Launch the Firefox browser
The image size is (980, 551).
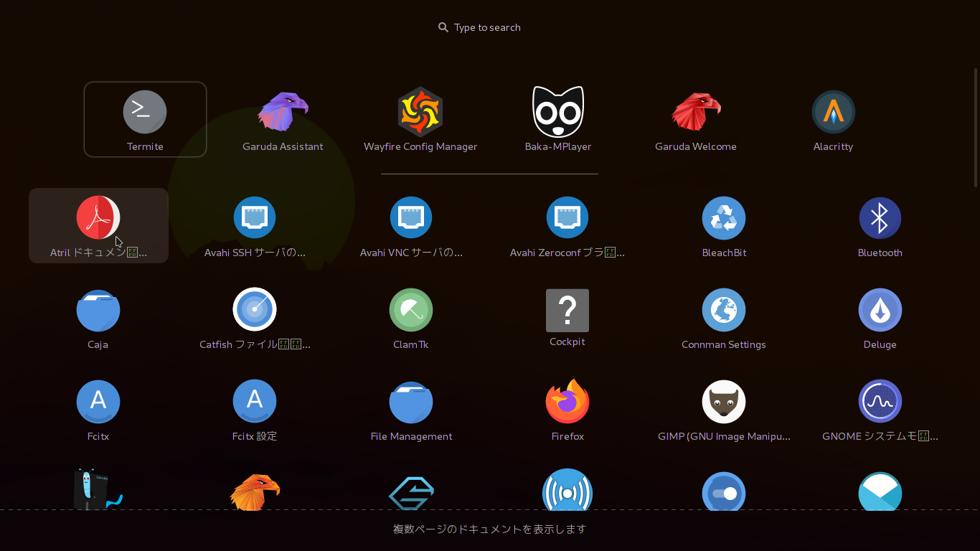pos(567,409)
